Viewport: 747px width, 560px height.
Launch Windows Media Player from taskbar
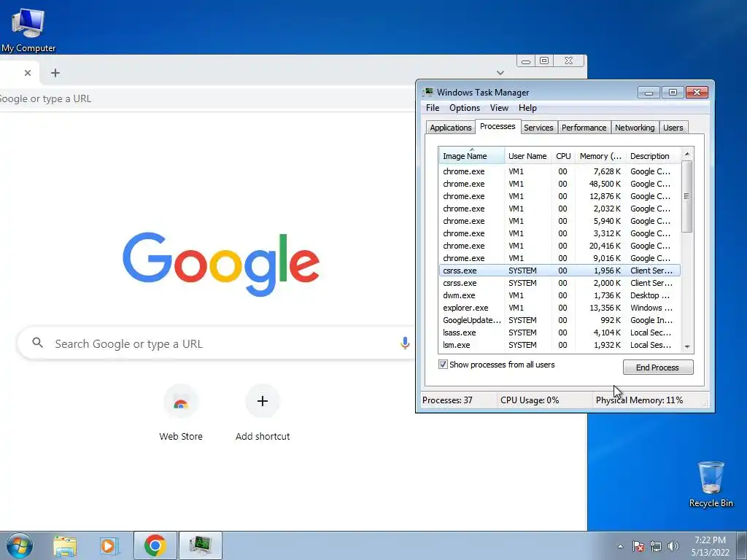tap(109, 545)
